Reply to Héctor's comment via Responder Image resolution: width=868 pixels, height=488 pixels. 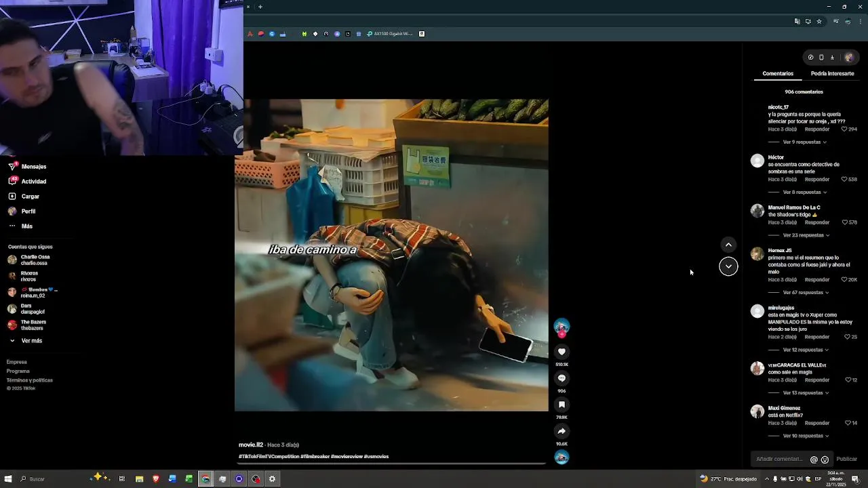pos(816,180)
